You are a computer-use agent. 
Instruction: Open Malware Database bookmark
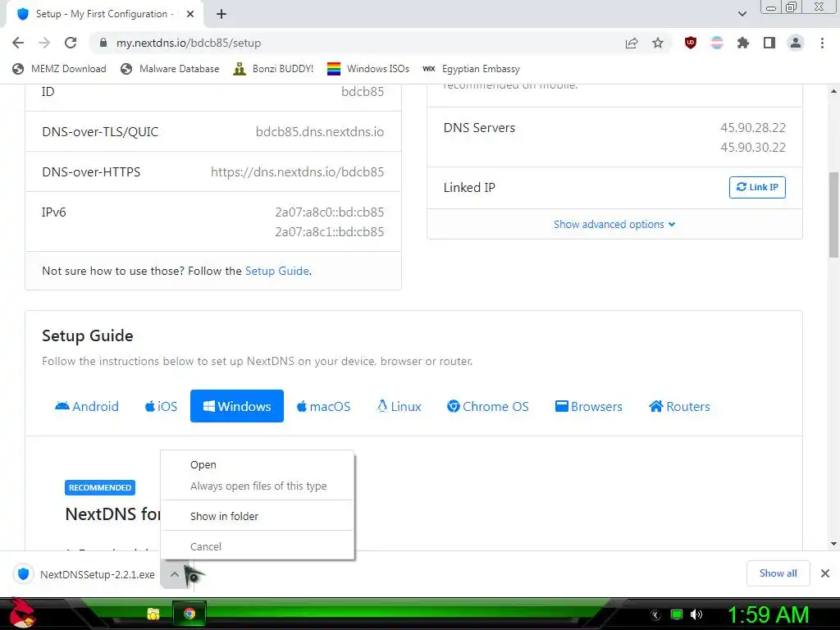(x=170, y=69)
